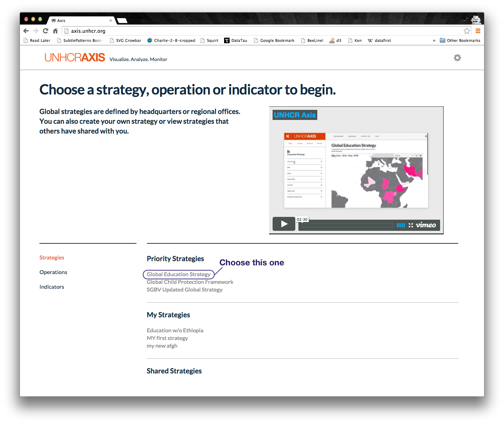Click the UNHCR AXIS logo

[x=75, y=57]
